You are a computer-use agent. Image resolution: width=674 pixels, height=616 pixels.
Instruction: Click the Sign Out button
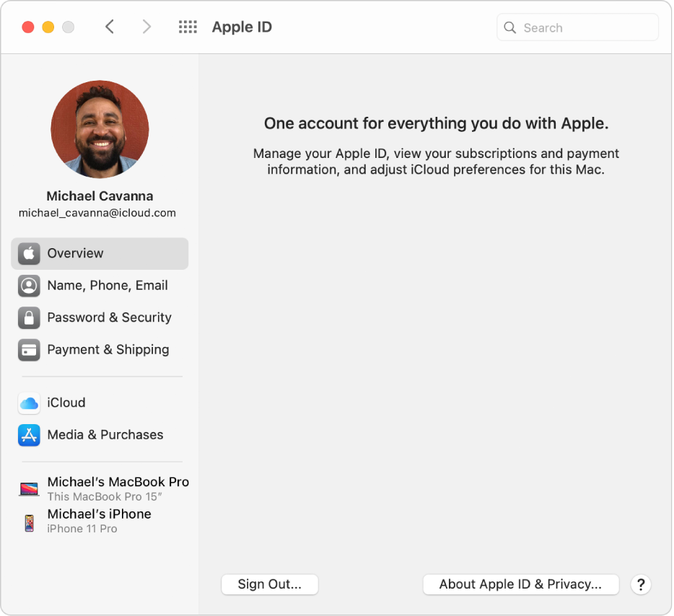pyautogui.click(x=269, y=584)
